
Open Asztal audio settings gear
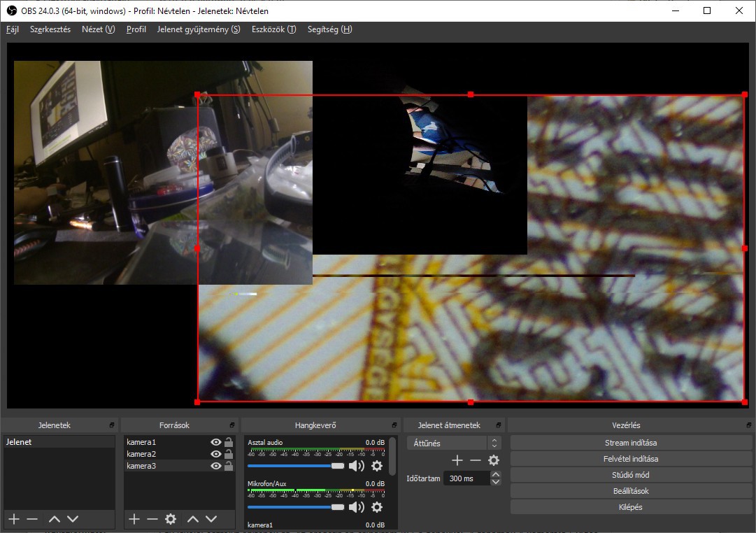pyautogui.click(x=377, y=465)
